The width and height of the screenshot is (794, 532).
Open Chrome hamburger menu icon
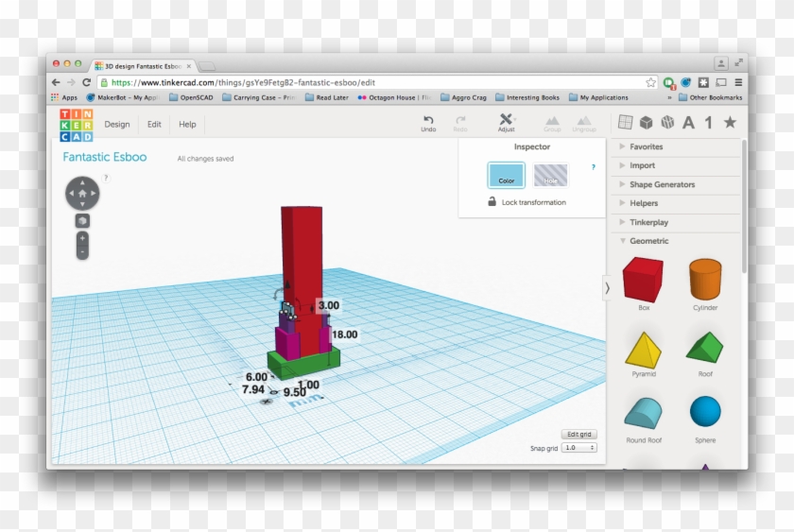[x=739, y=82]
